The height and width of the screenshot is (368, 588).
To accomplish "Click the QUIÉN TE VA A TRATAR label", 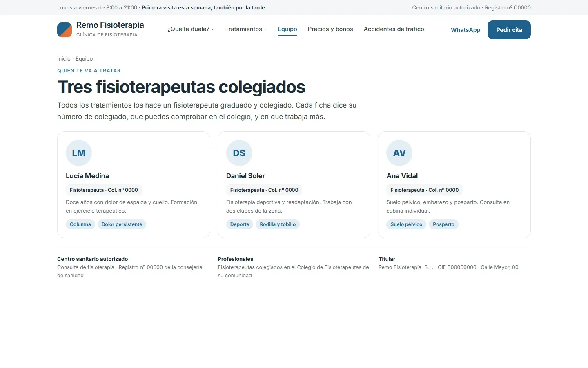I will tap(89, 71).
